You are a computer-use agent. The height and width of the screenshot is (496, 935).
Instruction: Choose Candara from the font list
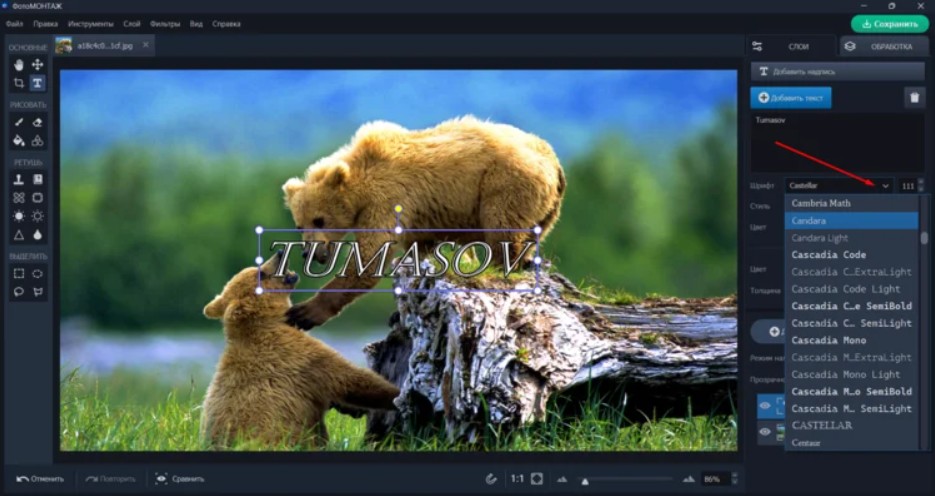(x=851, y=220)
